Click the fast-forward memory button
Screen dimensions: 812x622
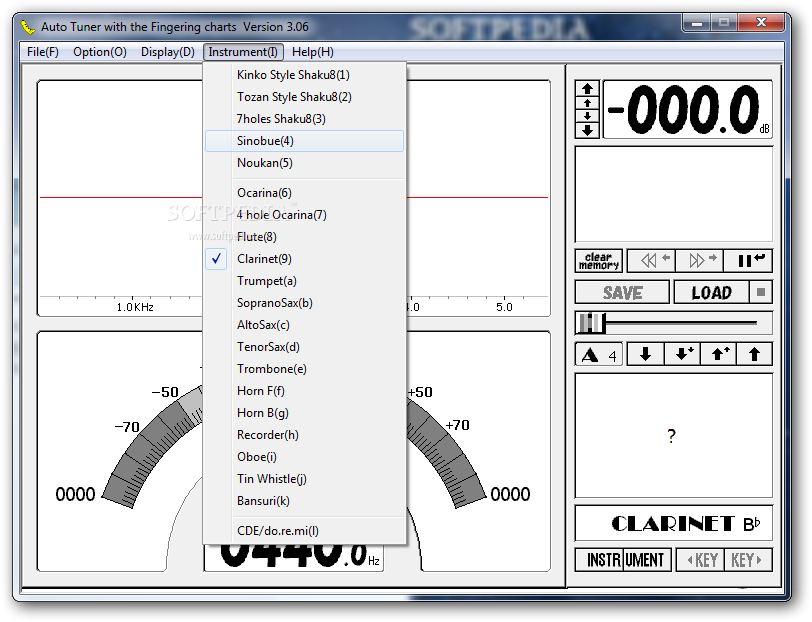click(699, 261)
